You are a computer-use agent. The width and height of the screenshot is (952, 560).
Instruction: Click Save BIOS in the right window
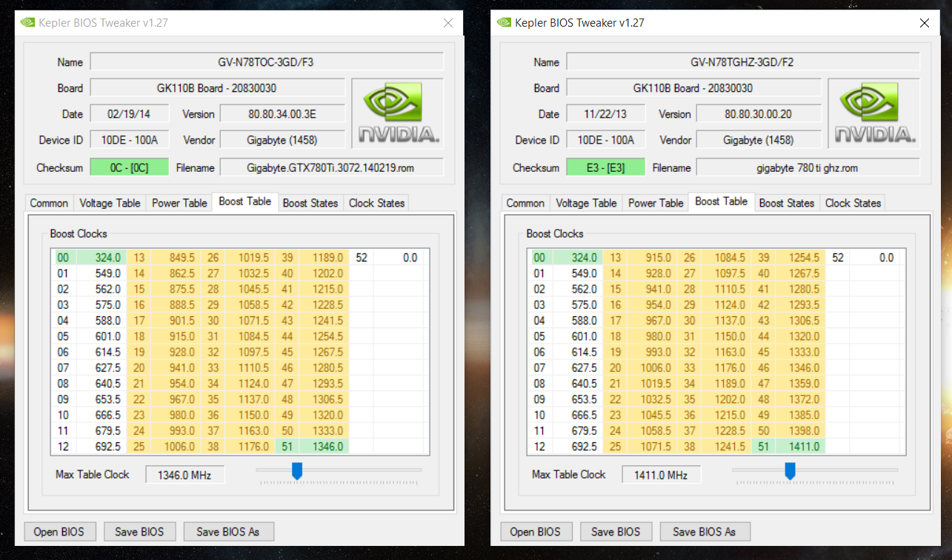616,531
